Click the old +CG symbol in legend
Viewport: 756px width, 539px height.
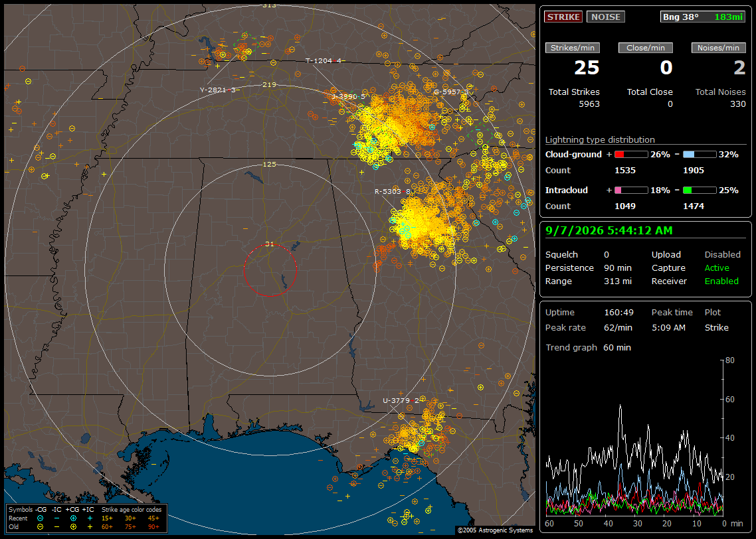pyautogui.click(x=73, y=527)
